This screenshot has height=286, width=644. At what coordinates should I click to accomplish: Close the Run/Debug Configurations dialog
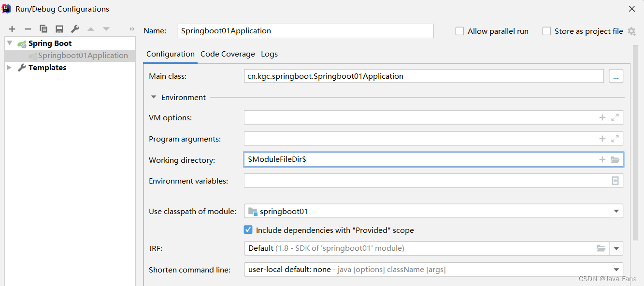631,9
